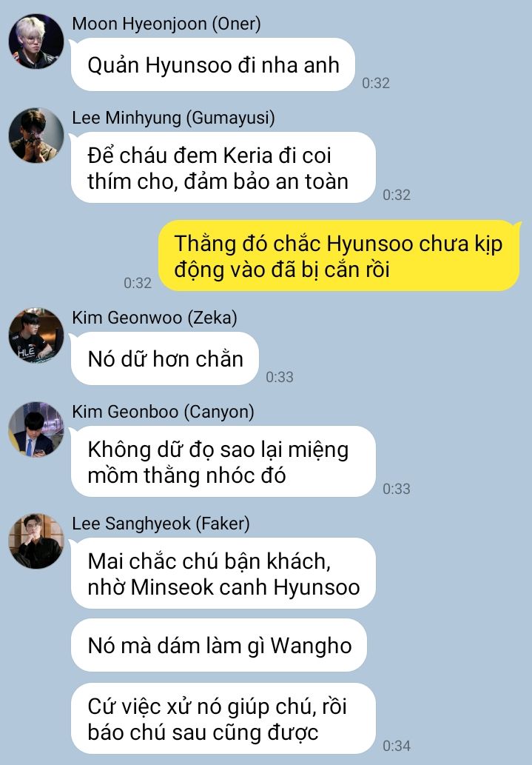Click sender name Kim Geonboo (Canyon)
This screenshot has height=765, width=532.
[163, 412]
